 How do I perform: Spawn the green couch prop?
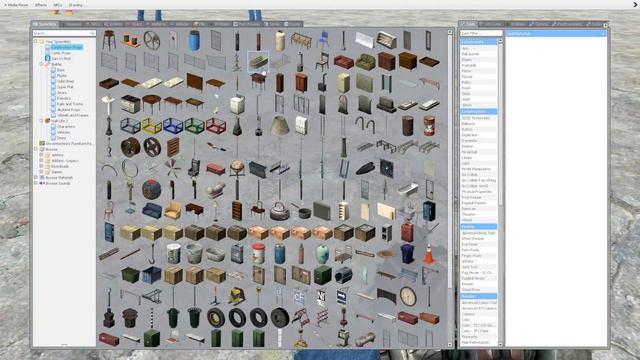pos(365,62)
